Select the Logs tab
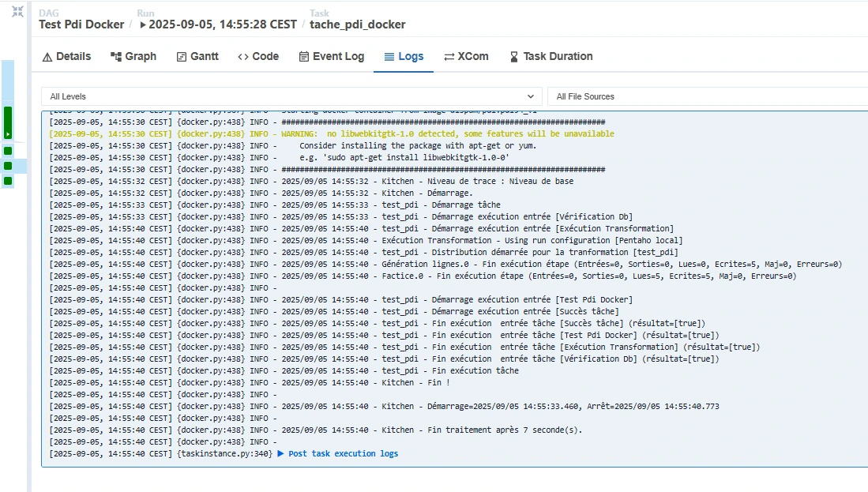The image size is (868, 492). (404, 56)
